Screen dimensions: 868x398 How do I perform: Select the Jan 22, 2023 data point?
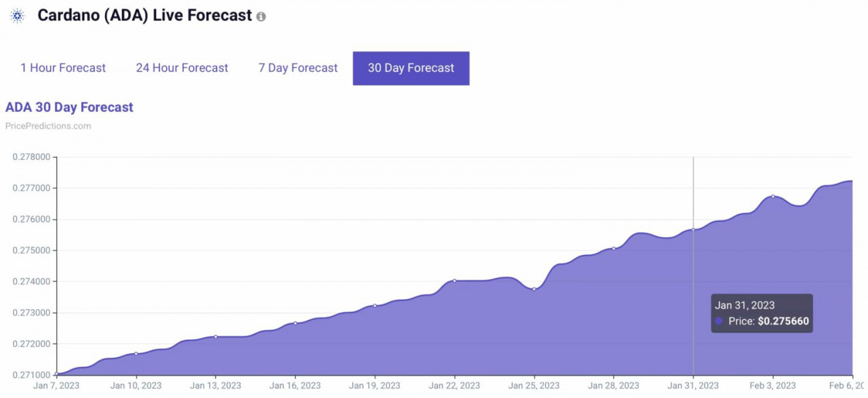click(454, 281)
